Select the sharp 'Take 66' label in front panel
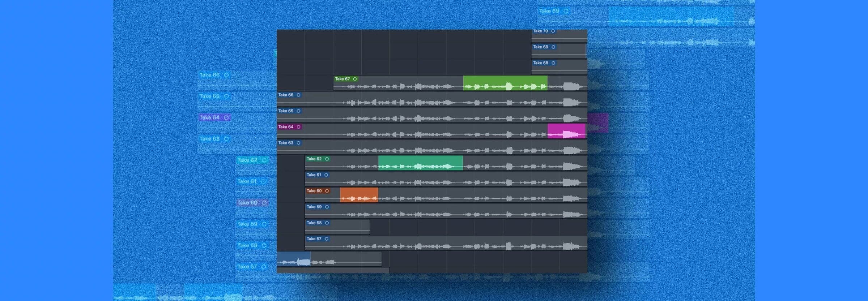The width and height of the screenshot is (868, 301). pos(286,95)
